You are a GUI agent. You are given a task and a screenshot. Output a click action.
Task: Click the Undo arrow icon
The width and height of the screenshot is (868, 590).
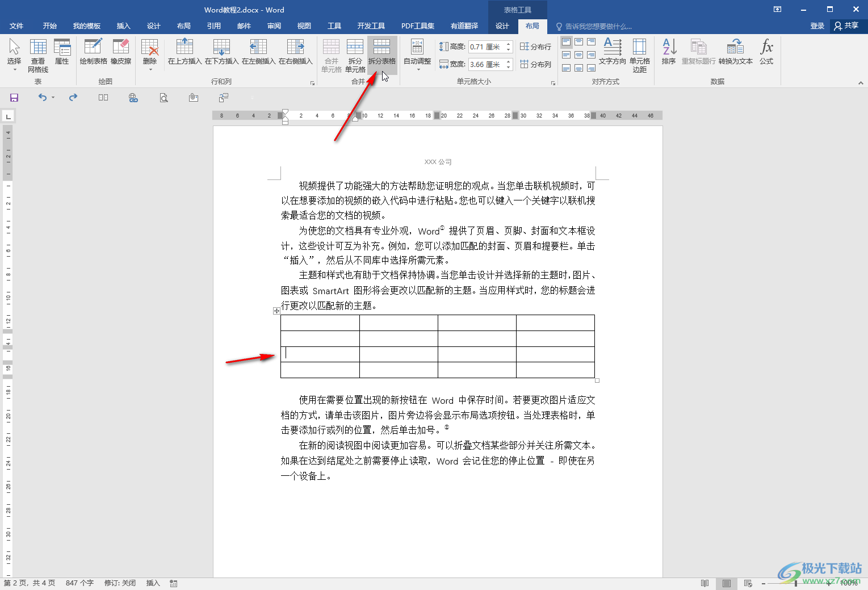coord(43,98)
